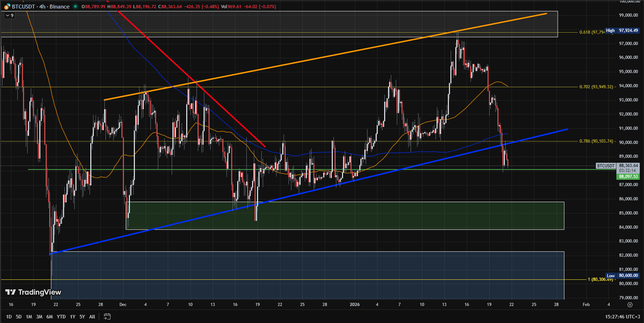This screenshot has width=644, height=323.
Task: Set chart range to 6M
Action: (50, 317)
